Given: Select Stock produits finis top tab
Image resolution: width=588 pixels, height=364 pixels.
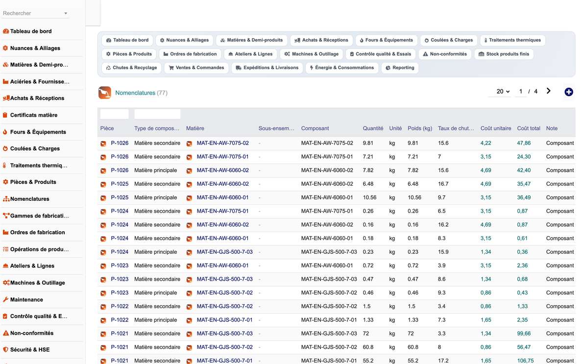Looking at the screenshot, I should [x=504, y=54].
